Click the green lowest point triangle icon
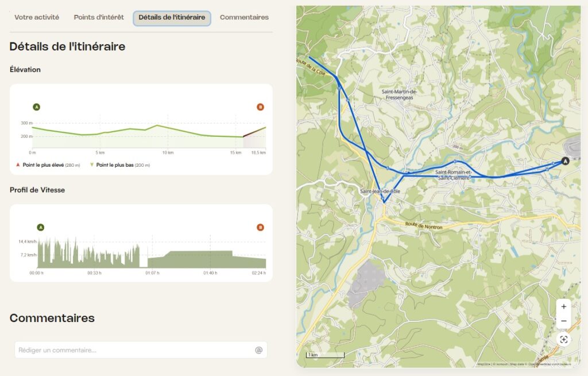 (x=92, y=165)
